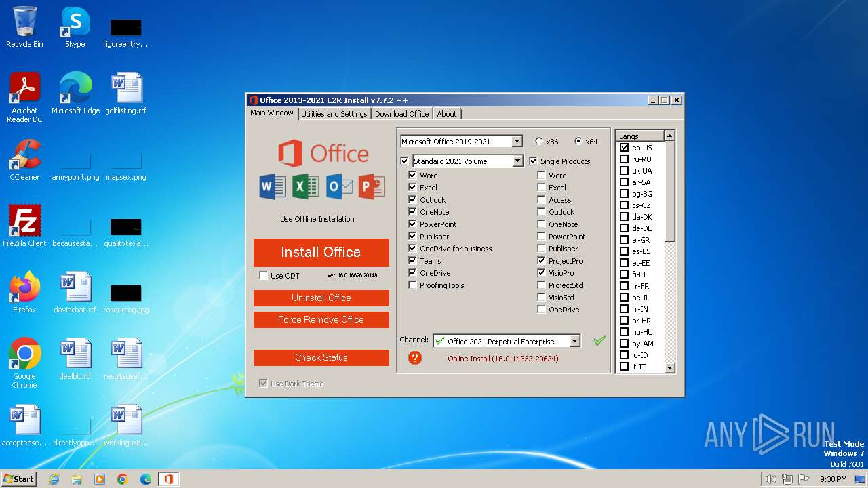Select the x86 architecture radio button
This screenshot has width=868, height=488.
pyautogui.click(x=539, y=141)
